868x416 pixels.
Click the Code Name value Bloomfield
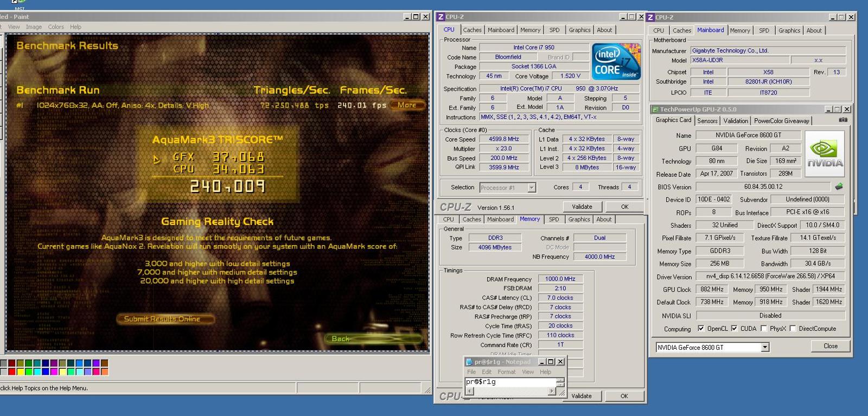coord(508,57)
